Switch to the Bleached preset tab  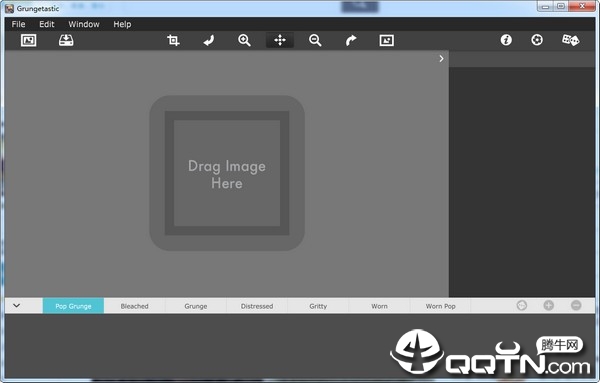point(134,306)
